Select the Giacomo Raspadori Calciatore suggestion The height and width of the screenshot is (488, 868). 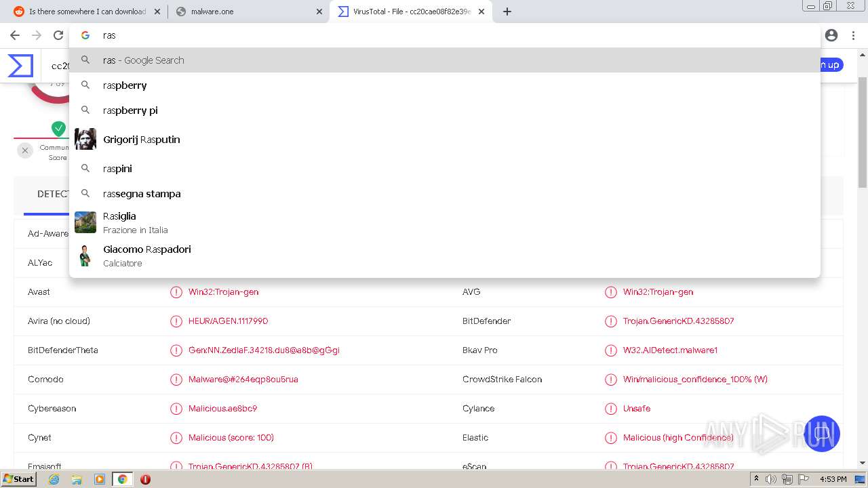click(444, 256)
